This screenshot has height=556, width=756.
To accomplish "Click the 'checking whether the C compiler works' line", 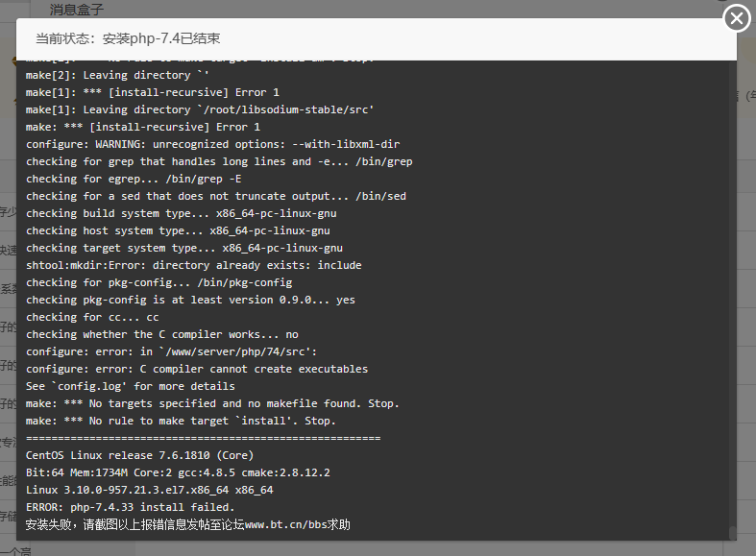I will point(162,334).
